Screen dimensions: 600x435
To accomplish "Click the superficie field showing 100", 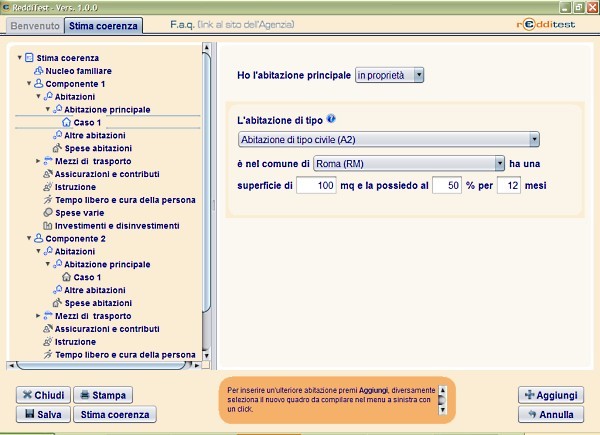I will (316, 185).
